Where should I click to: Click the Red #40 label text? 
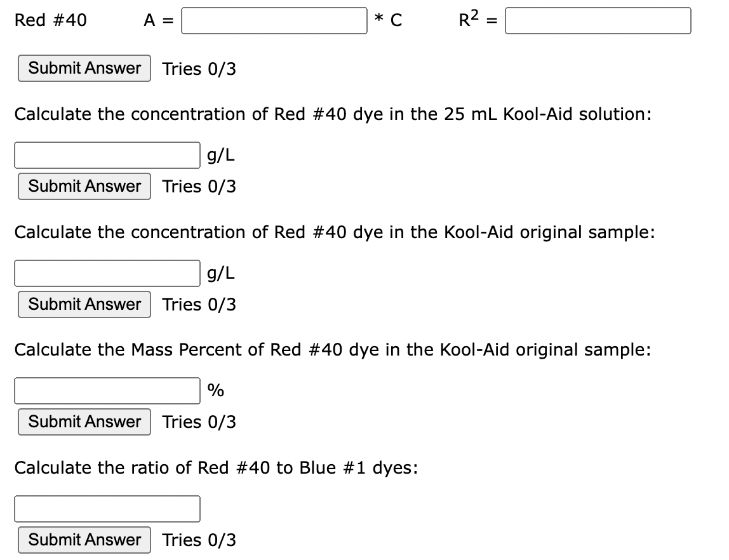click(x=51, y=20)
